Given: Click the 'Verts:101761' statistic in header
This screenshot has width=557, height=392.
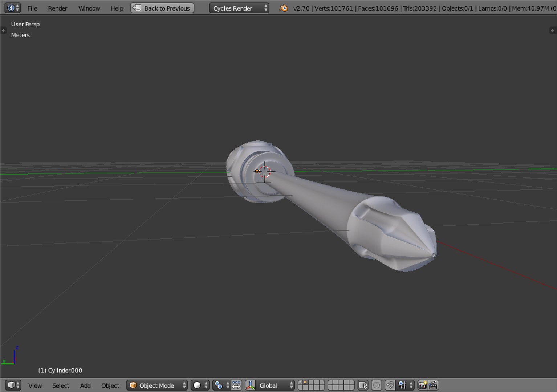Looking at the screenshot, I should (334, 8).
